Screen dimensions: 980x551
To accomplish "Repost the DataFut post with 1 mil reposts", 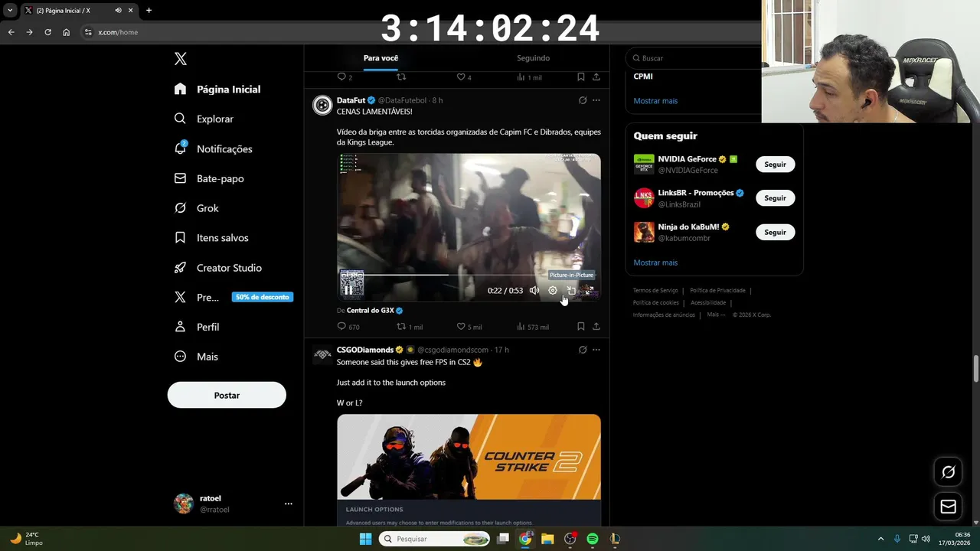I will [409, 327].
